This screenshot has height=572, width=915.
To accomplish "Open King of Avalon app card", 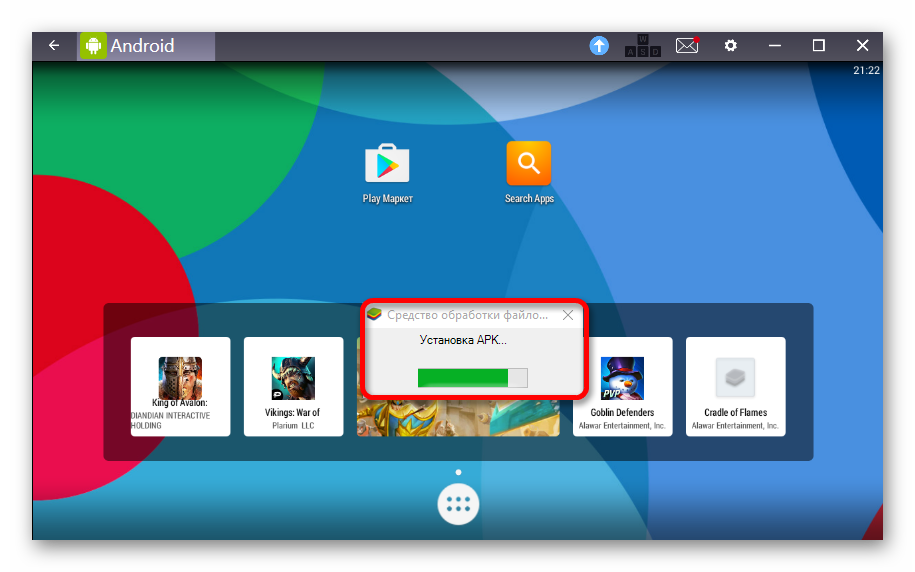I will pyautogui.click(x=180, y=386).
